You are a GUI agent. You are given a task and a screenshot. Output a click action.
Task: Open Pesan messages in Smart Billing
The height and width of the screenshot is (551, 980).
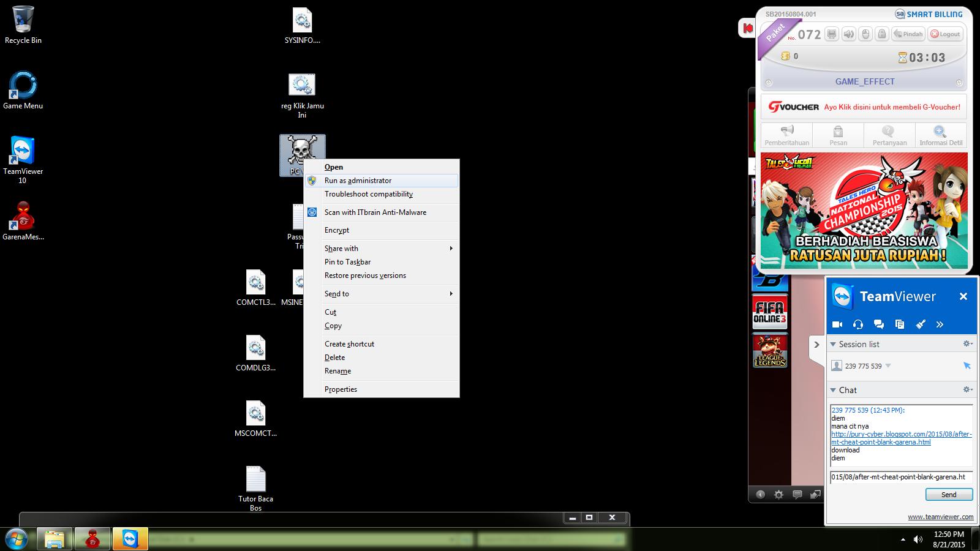coord(839,135)
